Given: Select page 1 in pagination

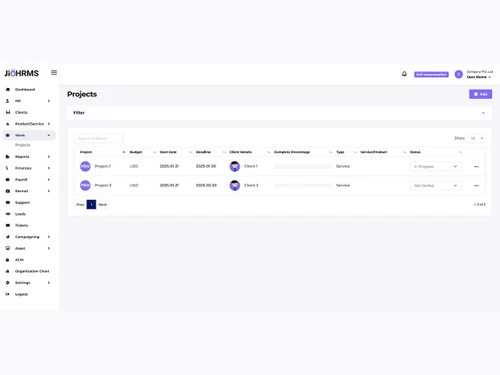Looking at the screenshot, I should pos(91,204).
